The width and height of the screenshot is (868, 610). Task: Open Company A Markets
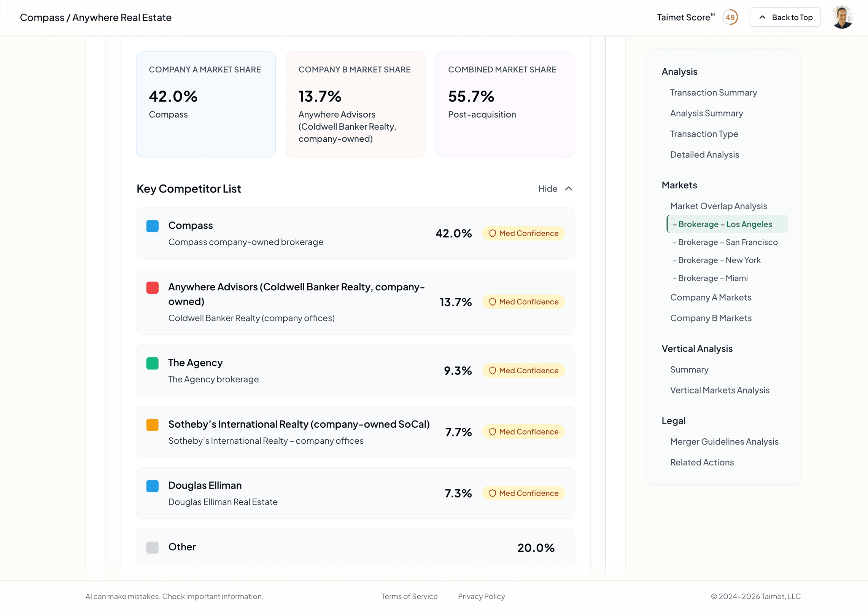pyautogui.click(x=711, y=298)
